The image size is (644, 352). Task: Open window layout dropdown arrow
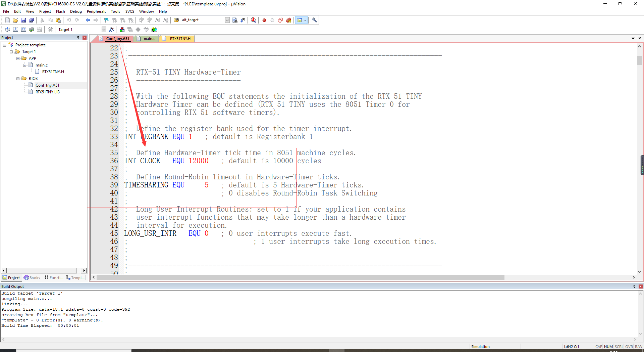305,20
